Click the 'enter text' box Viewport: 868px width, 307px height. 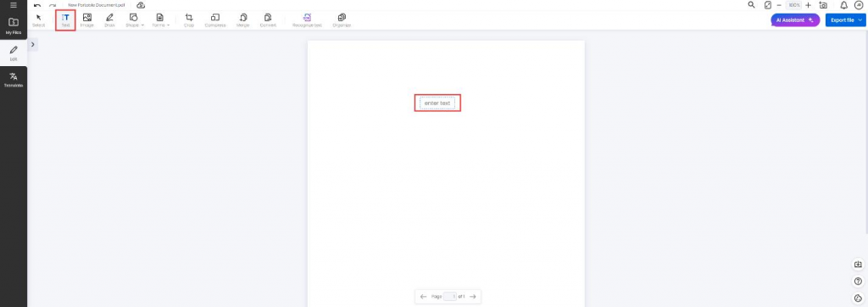(x=437, y=103)
